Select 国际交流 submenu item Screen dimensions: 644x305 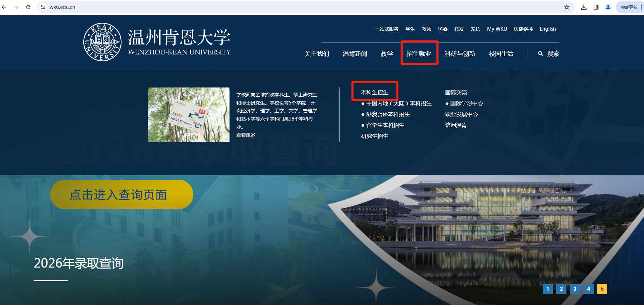click(x=456, y=93)
